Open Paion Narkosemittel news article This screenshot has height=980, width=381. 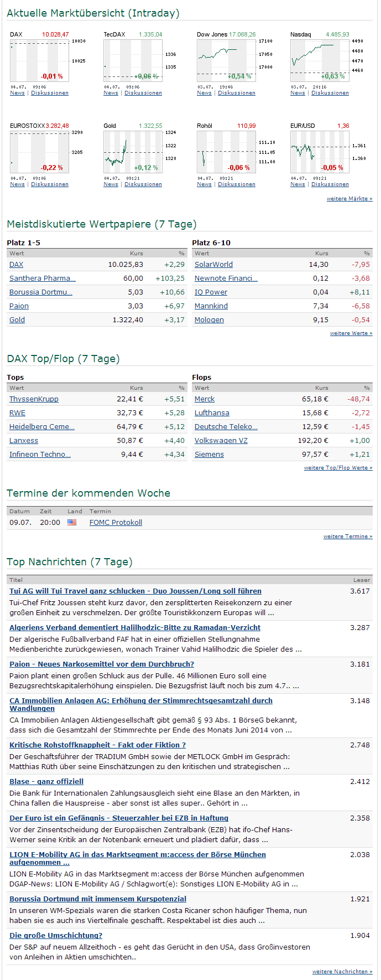pyautogui.click(x=102, y=664)
